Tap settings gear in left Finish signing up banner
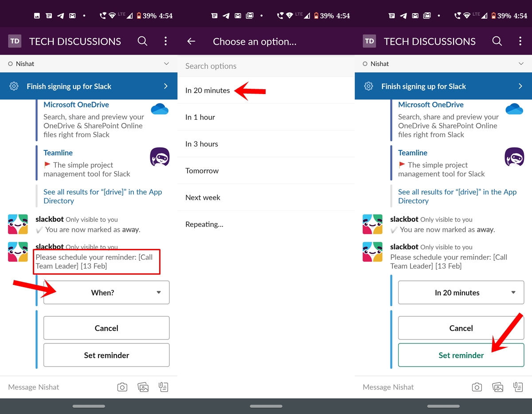The image size is (532, 414). 14,86
